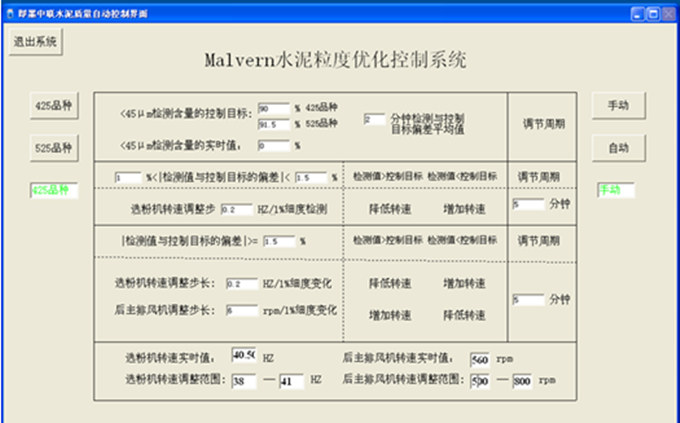Screen dimensions: 680x423
Task: Click the green 425品种 status field
Action: click(53, 190)
